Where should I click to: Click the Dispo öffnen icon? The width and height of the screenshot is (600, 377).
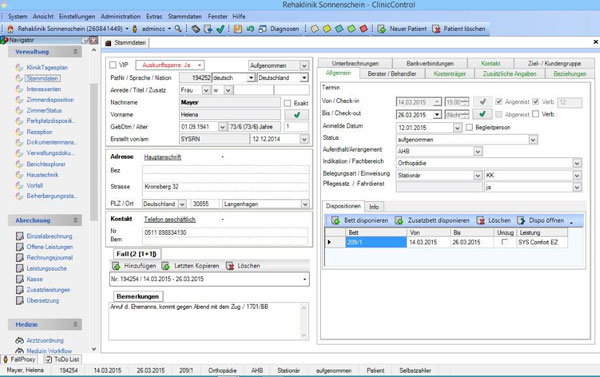click(x=521, y=220)
